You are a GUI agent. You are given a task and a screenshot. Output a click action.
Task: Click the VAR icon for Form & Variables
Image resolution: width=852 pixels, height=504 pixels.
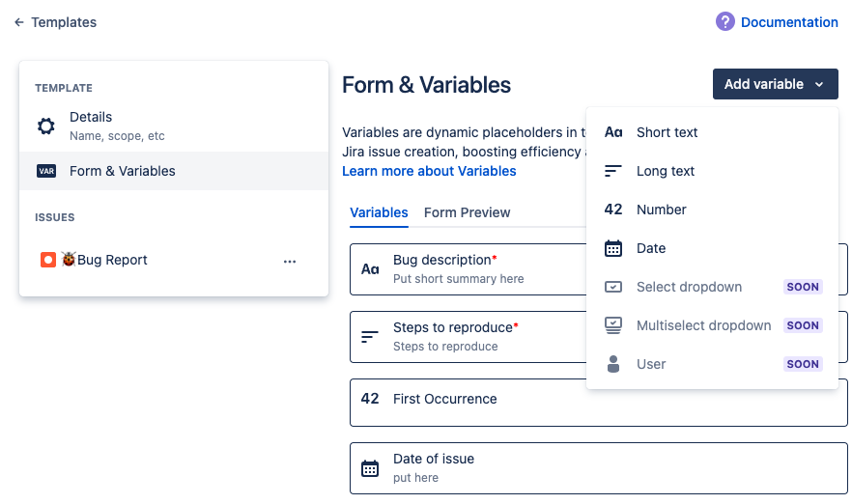coord(46,171)
